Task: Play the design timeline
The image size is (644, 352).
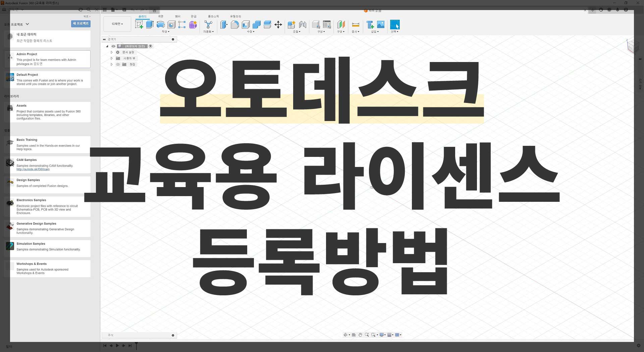Action: coord(117,346)
